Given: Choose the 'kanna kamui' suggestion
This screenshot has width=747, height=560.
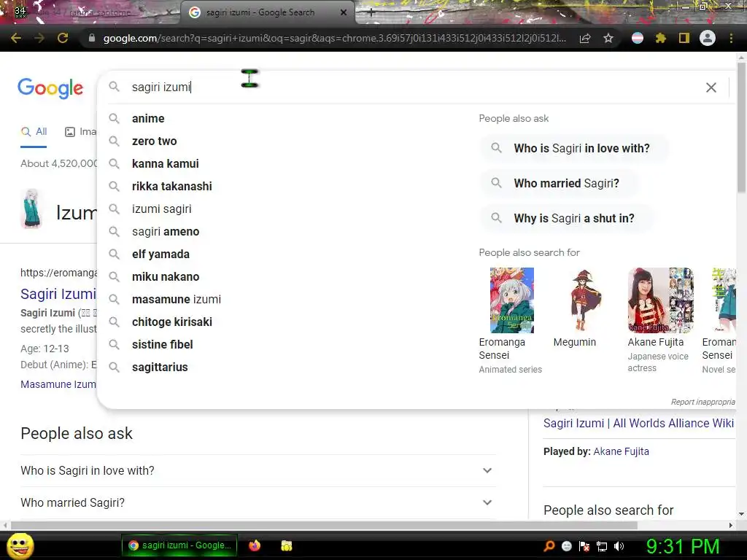Looking at the screenshot, I should point(166,164).
